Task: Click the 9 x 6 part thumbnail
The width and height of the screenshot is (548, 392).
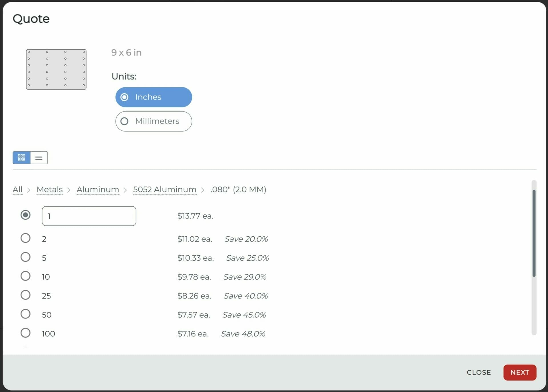Action: [x=56, y=69]
